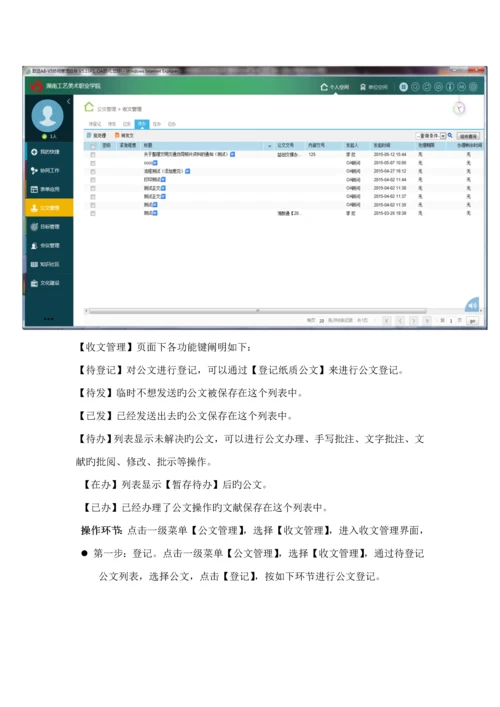
Task: Click the clock icon at top right
Action: tap(459, 108)
